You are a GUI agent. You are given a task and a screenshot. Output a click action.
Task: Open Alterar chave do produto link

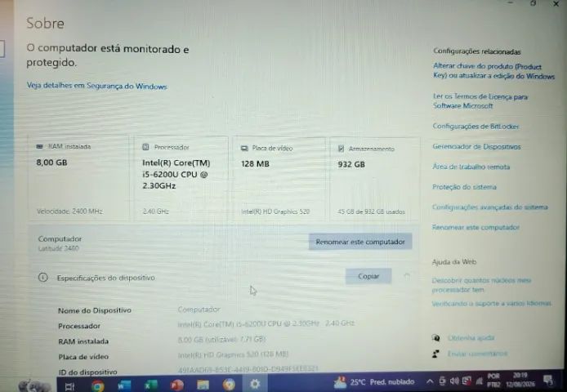pyautogui.click(x=493, y=71)
